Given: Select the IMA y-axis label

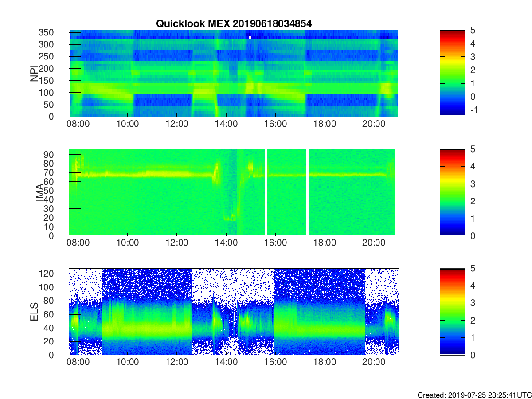Looking at the screenshot, I should tap(39, 192).
